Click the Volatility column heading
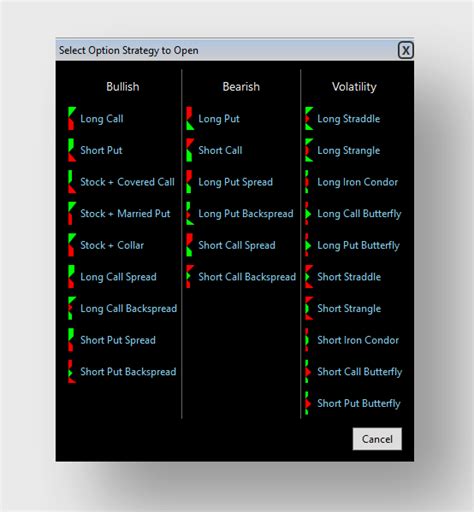Screen dimensions: 474x512 354,87
